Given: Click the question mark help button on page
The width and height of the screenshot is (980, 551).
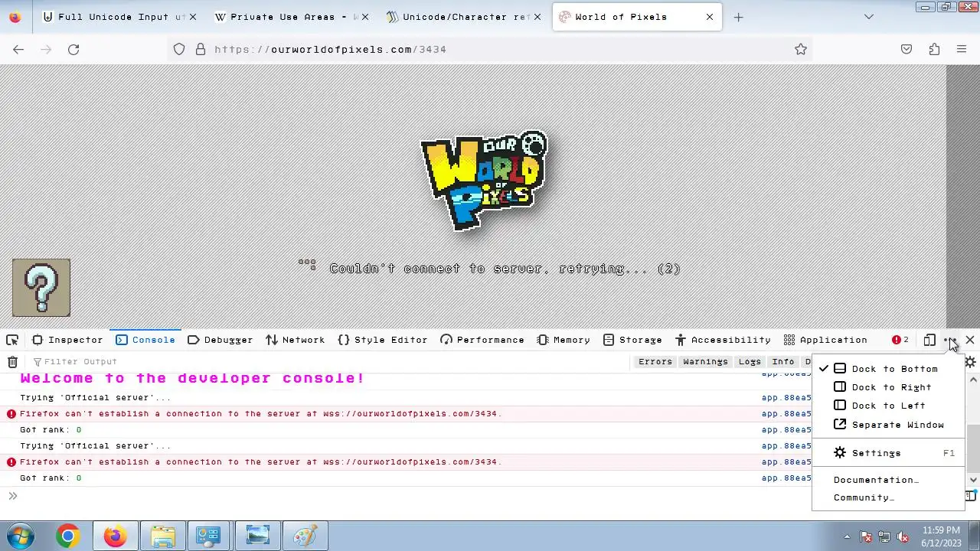Looking at the screenshot, I should 41,288.
